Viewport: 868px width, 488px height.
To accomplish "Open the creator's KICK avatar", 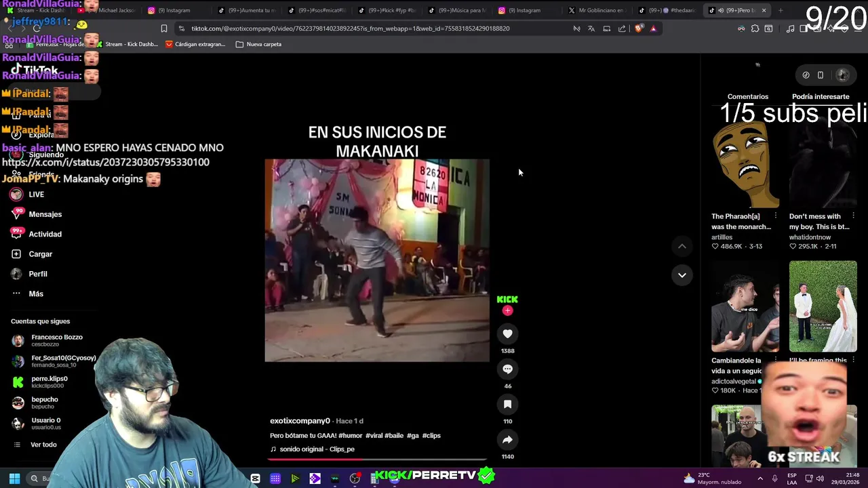I will [x=507, y=299].
